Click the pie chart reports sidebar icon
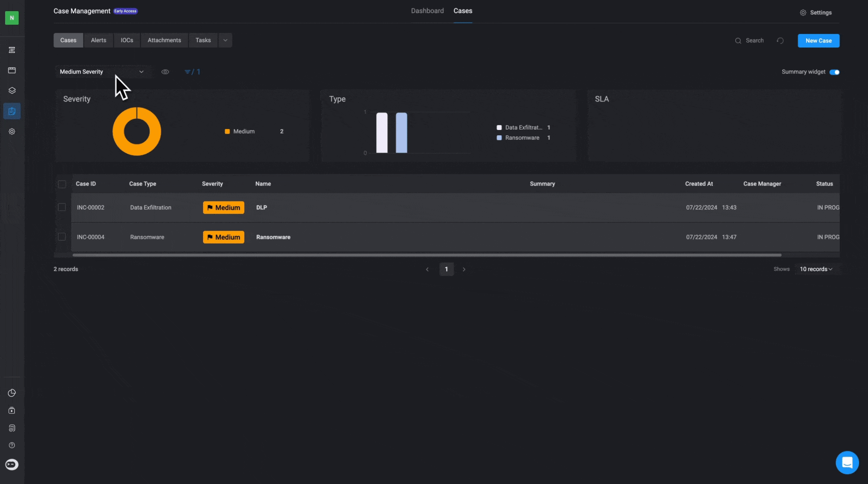 (12, 393)
